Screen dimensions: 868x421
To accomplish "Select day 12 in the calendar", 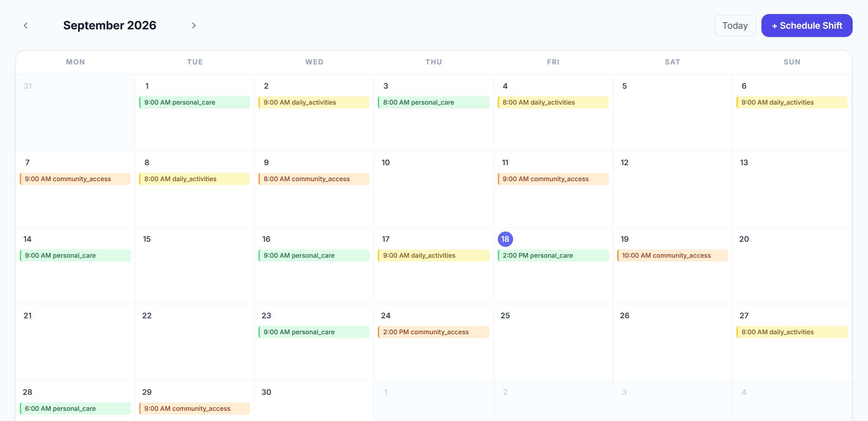I will click(625, 162).
